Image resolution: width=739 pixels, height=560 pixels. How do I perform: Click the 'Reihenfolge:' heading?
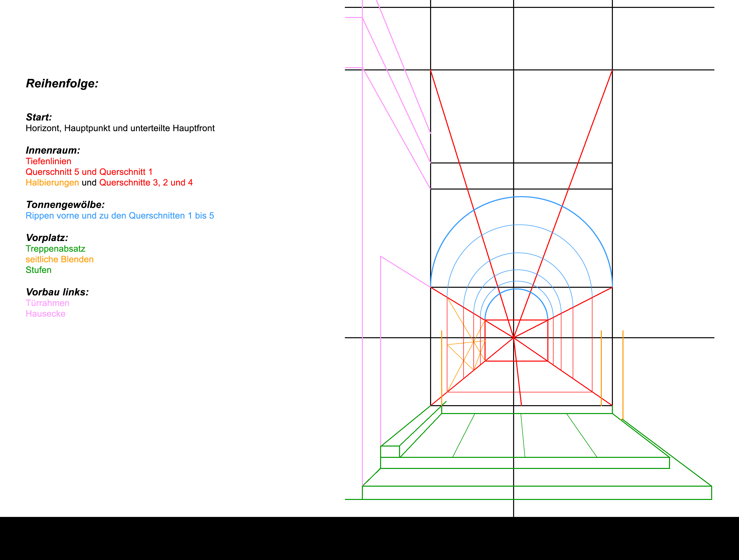62,83
